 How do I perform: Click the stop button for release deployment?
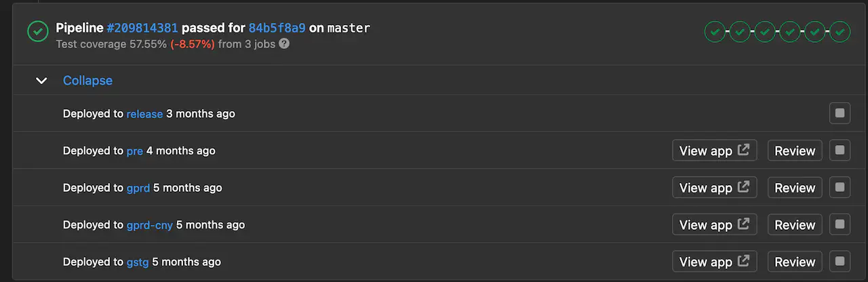[840, 113]
